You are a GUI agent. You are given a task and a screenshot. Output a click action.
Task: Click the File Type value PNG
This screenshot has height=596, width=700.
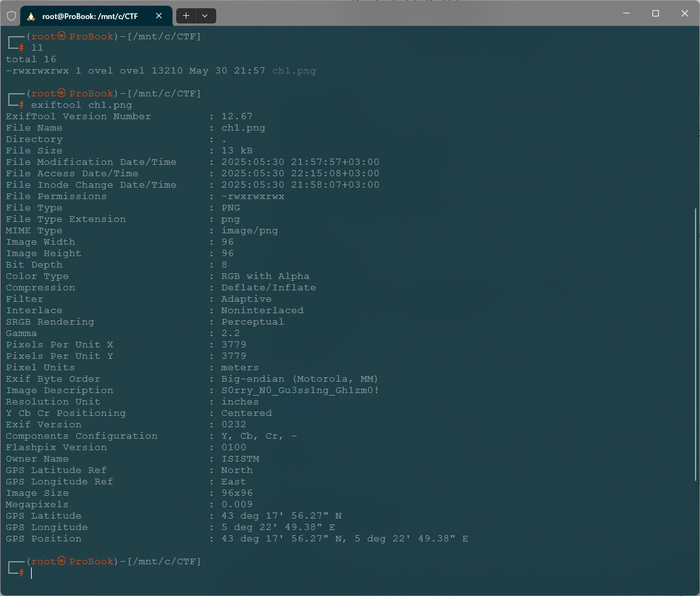coord(231,207)
